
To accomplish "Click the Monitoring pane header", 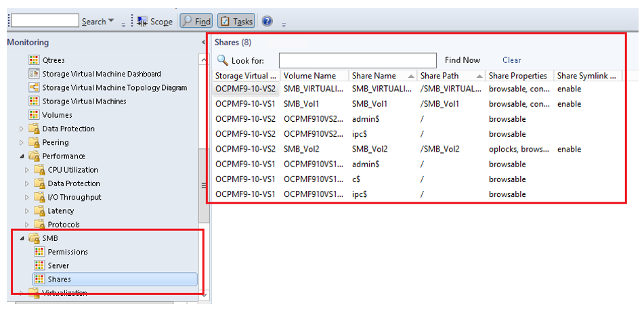I will point(28,42).
